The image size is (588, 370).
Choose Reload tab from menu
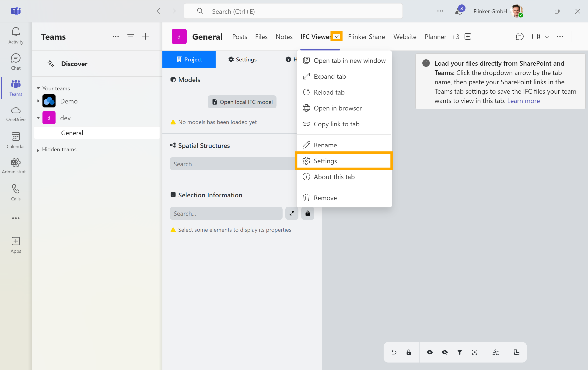pyautogui.click(x=344, y=92)
